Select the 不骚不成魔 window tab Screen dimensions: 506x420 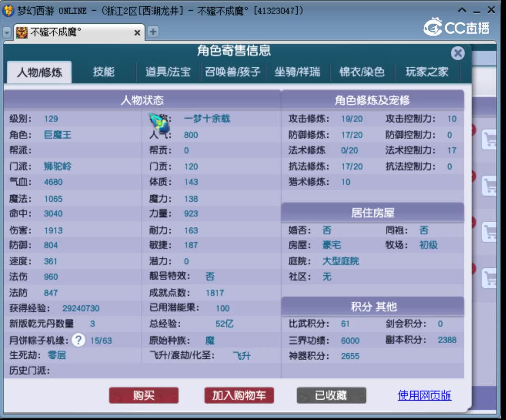pos(78,32)
